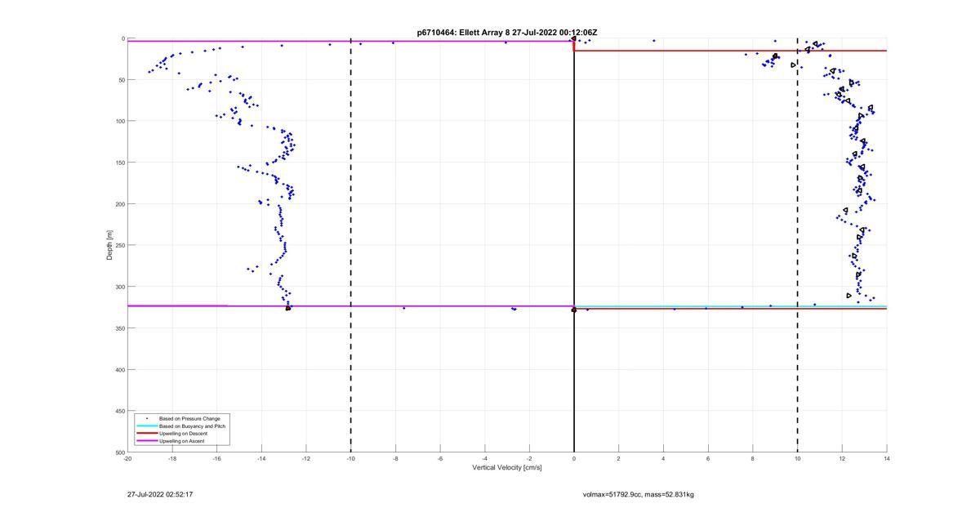Click the dark red line swatch in the legend
This screenshot has width=980, height=508.
pos(146,433)
